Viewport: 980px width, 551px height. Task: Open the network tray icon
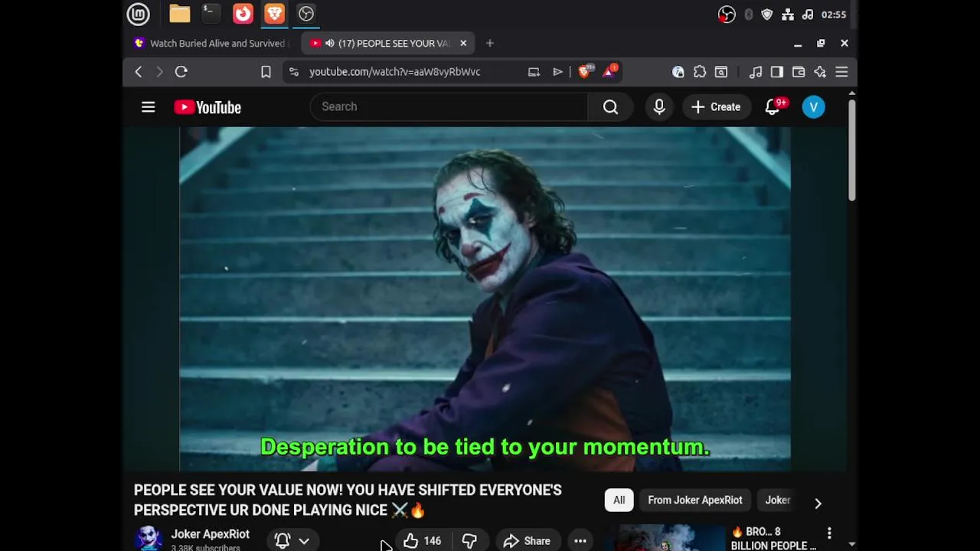[788, 15]
